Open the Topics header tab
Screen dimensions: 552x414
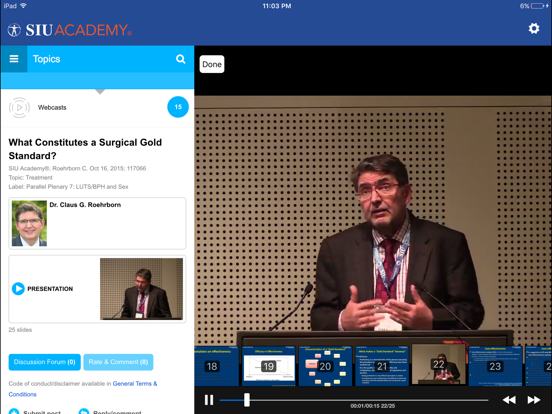[x=46, y=59]
